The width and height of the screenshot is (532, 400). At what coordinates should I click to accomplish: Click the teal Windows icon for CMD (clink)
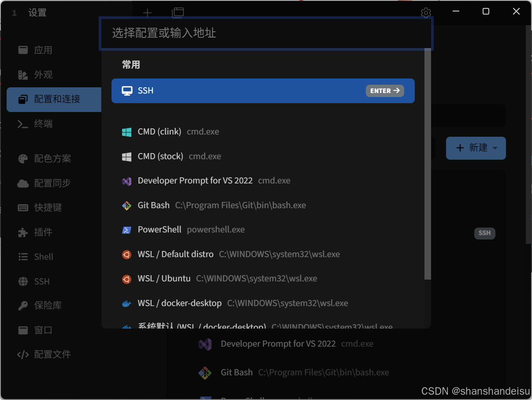pos(127,132)
